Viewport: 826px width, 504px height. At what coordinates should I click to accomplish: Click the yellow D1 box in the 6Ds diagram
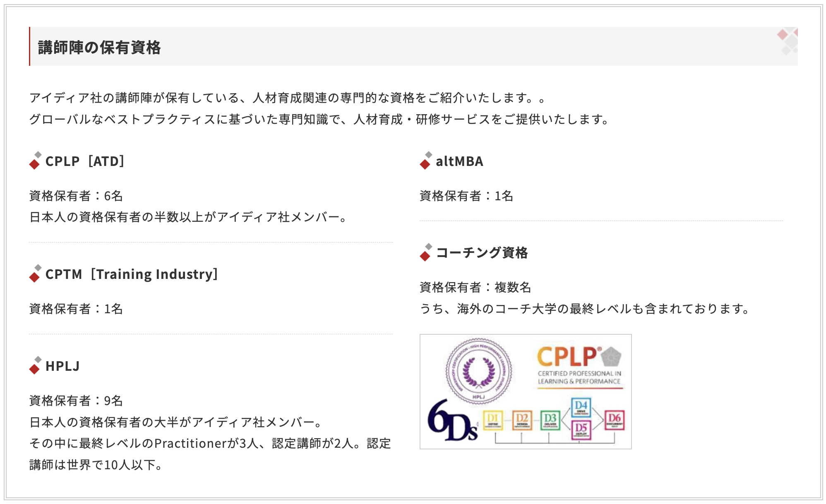coord(493,420)
